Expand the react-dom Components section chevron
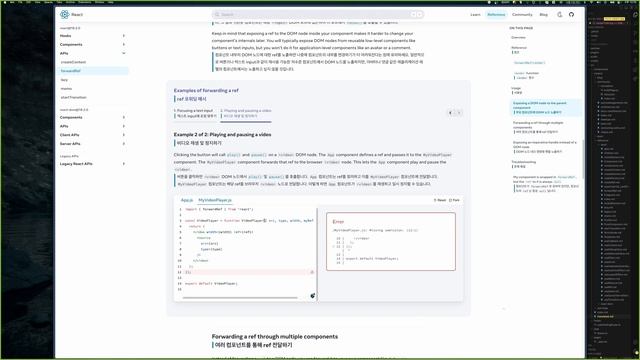The height and width of the screenshot is (360, 640). tap(124, 118)
